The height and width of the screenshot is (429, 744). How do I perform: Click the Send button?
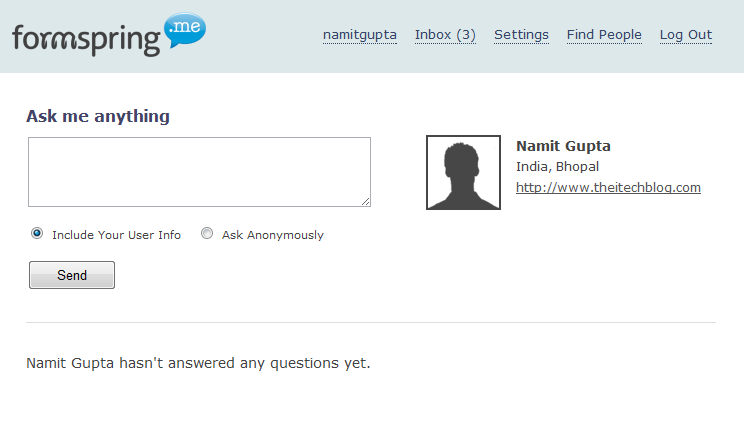[x=72, y=275]
